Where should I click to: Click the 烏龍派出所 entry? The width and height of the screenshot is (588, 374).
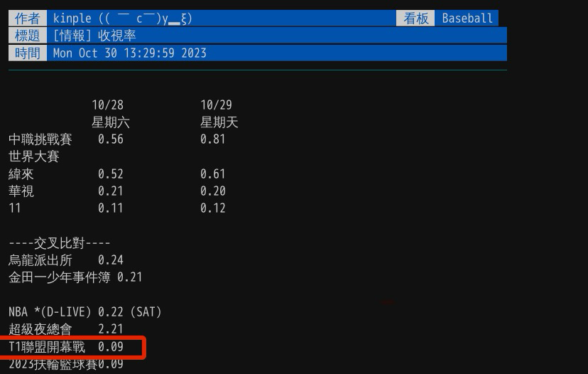(40, 260)
